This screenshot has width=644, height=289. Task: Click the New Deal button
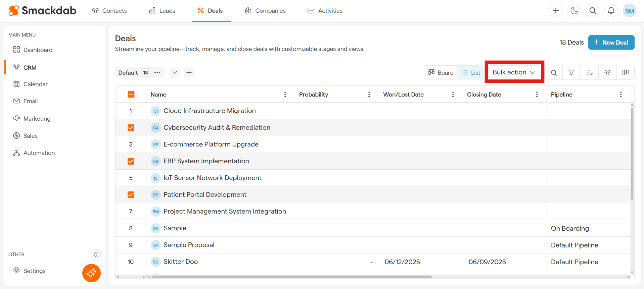point(611,43)
